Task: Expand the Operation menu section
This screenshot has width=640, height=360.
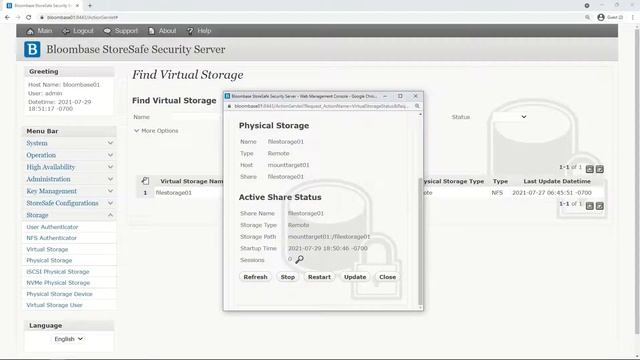Action: [x=69, y=155]
